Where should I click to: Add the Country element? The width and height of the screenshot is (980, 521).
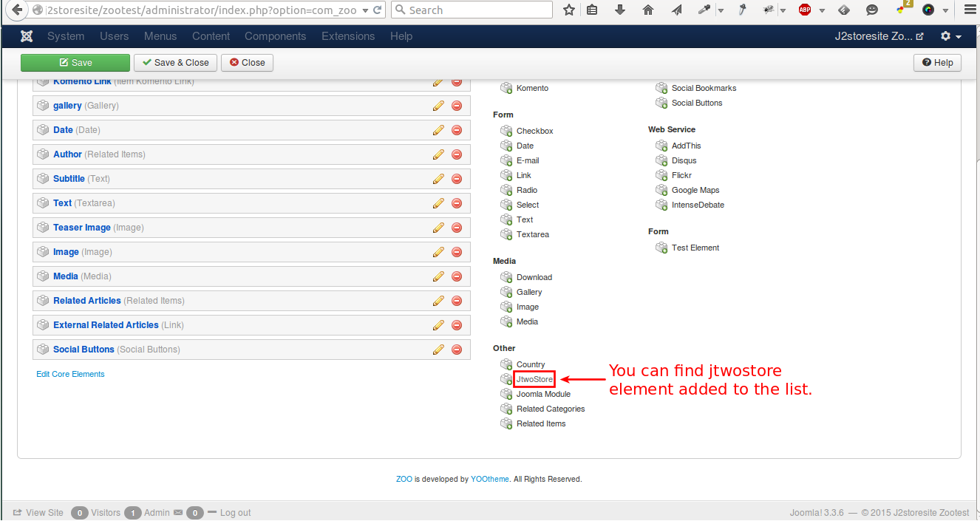point(531,364)
